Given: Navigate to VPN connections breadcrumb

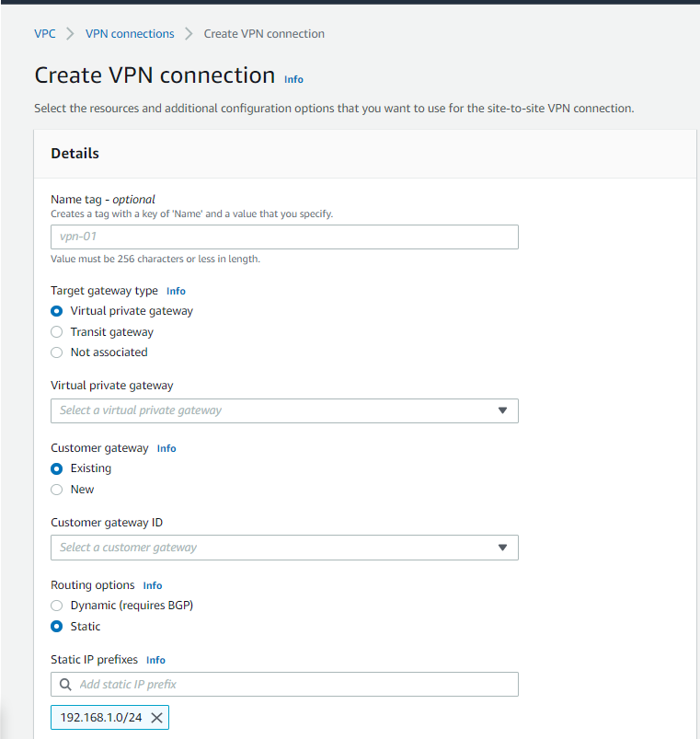Looking at the screenshot, I should coord(130,34).
